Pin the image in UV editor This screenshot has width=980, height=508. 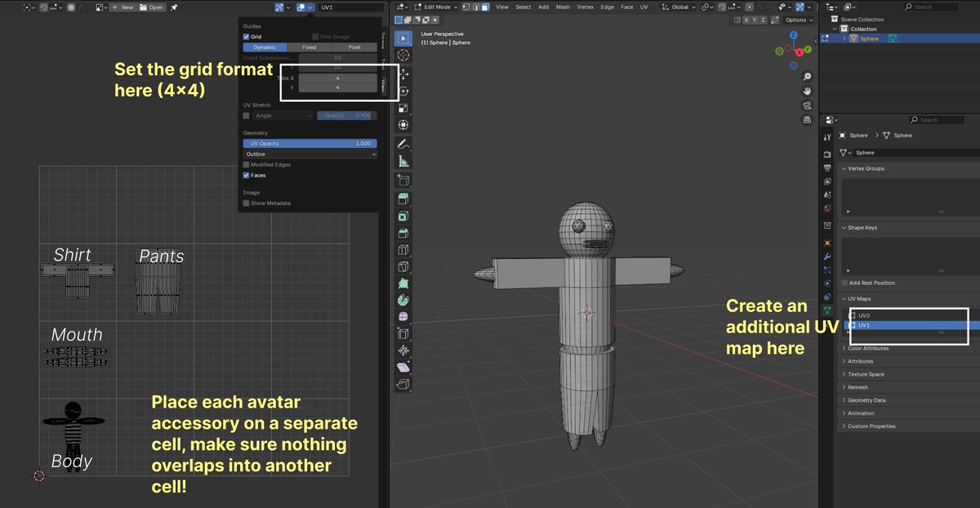175,7
